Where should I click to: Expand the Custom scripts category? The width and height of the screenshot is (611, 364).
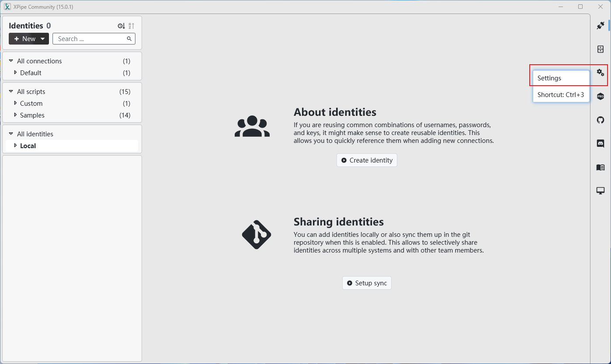tap(15, 103)
